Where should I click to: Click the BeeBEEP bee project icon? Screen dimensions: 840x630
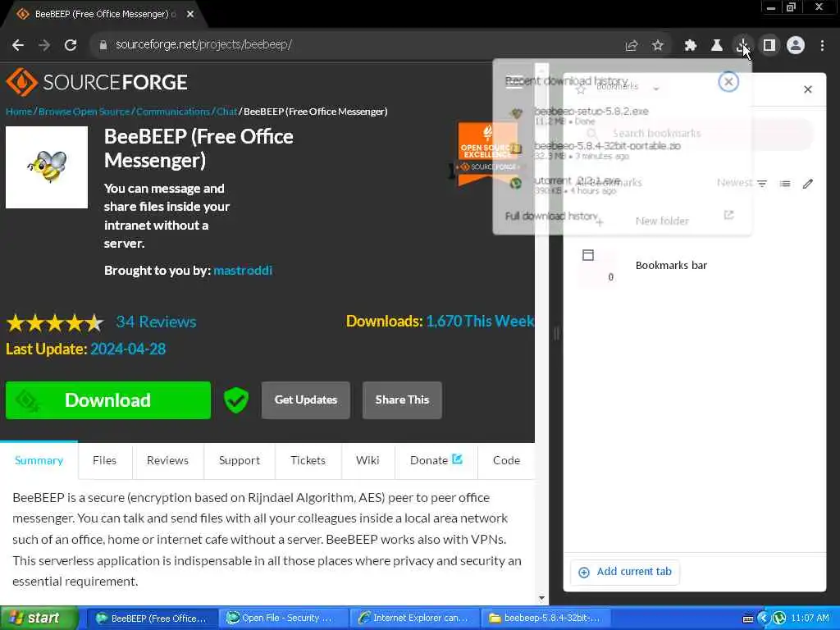pos(47,167)
